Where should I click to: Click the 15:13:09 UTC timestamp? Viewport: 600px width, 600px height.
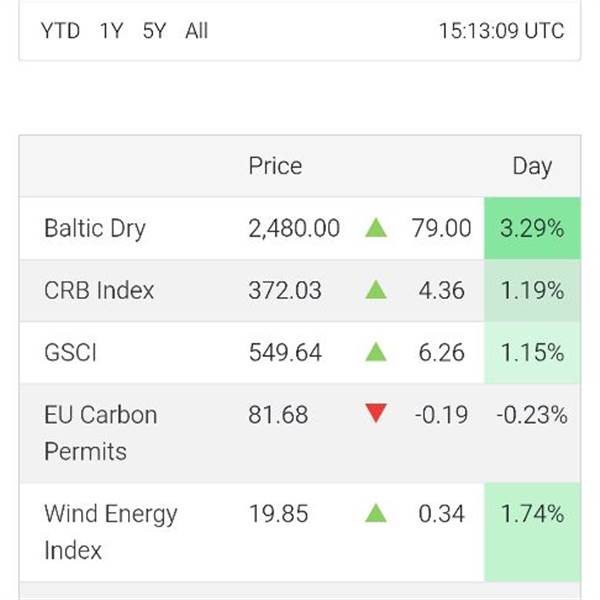[x=501, y=31]
